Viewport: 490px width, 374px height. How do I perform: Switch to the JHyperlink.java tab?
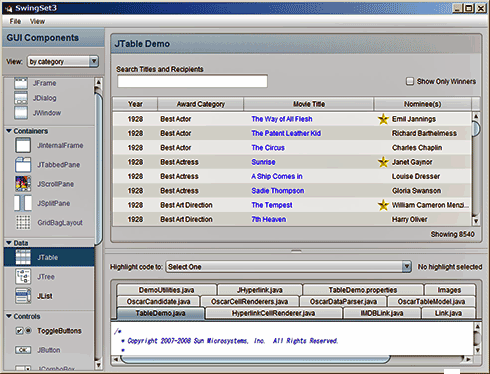click(x=260, y=290)
